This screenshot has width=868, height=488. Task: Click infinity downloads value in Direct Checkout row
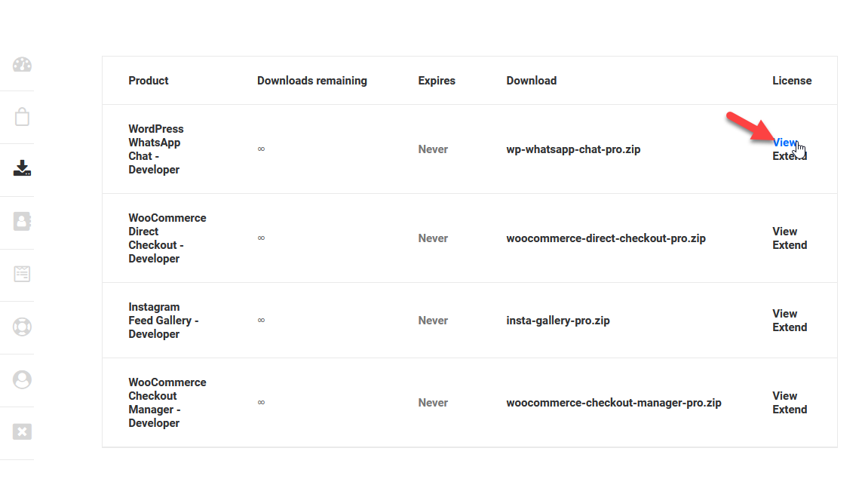tap(261, 238)
